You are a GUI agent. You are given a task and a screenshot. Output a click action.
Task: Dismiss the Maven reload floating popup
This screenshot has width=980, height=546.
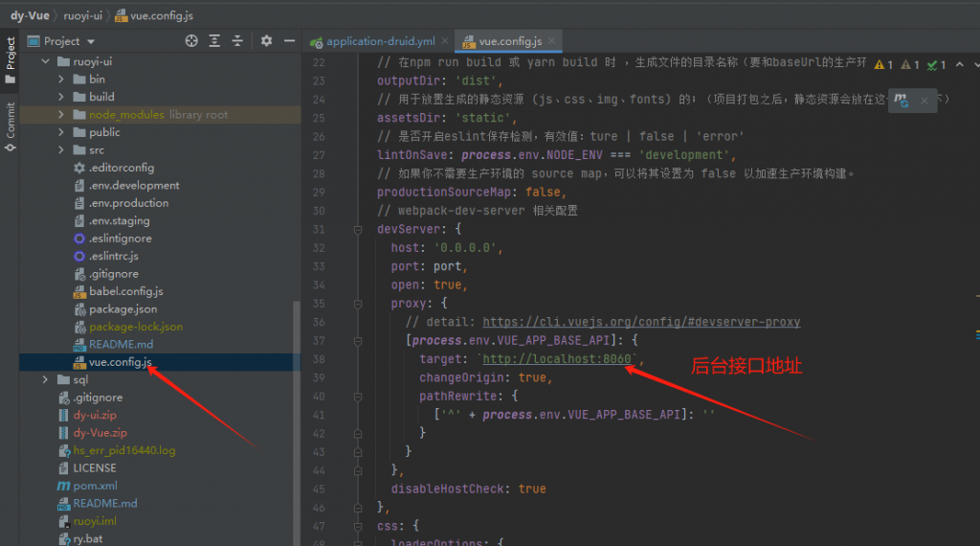click(924, 99)
